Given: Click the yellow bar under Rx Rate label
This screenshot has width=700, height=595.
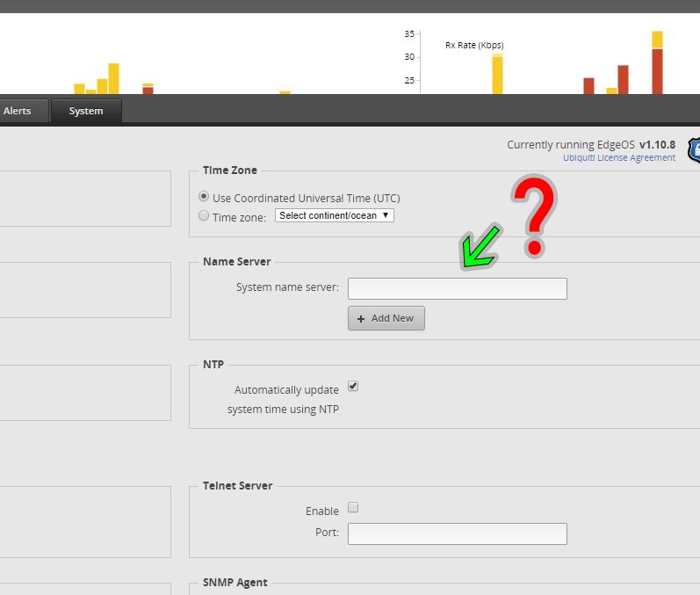Looking at the screenshot, I should (497, 75).
